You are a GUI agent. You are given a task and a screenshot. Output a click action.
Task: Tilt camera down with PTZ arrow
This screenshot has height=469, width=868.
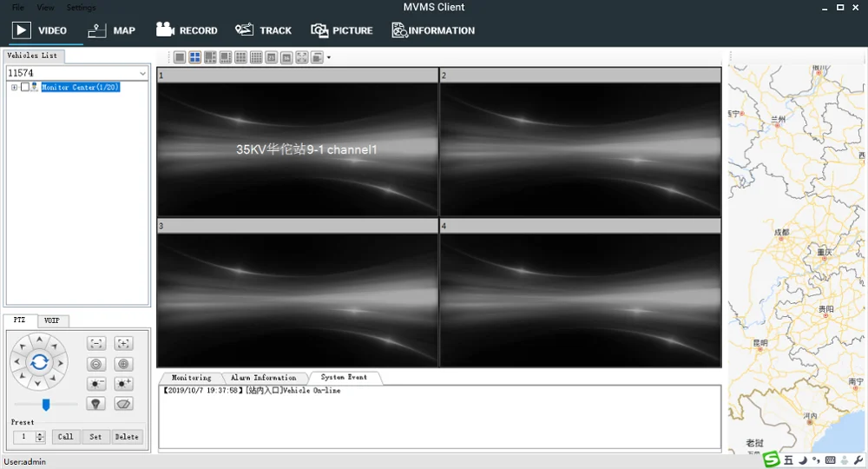click(x=37, y=383)
